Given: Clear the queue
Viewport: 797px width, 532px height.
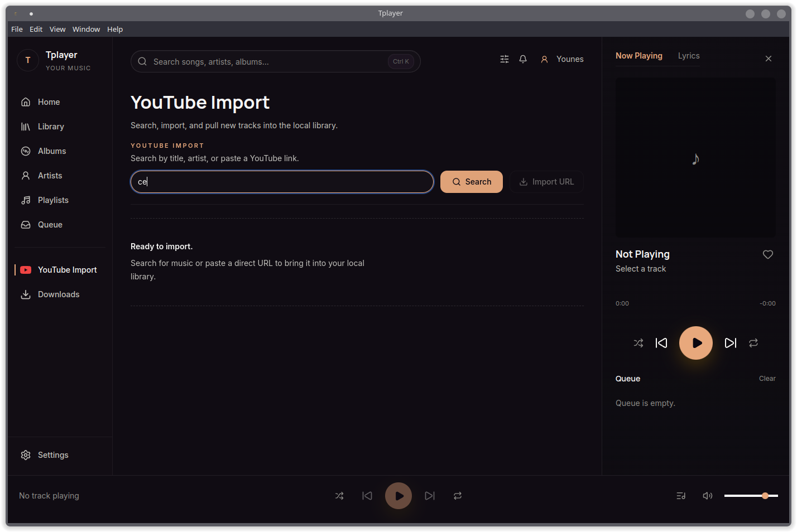Looking at the screenshot, I should [x=767, y=379].
